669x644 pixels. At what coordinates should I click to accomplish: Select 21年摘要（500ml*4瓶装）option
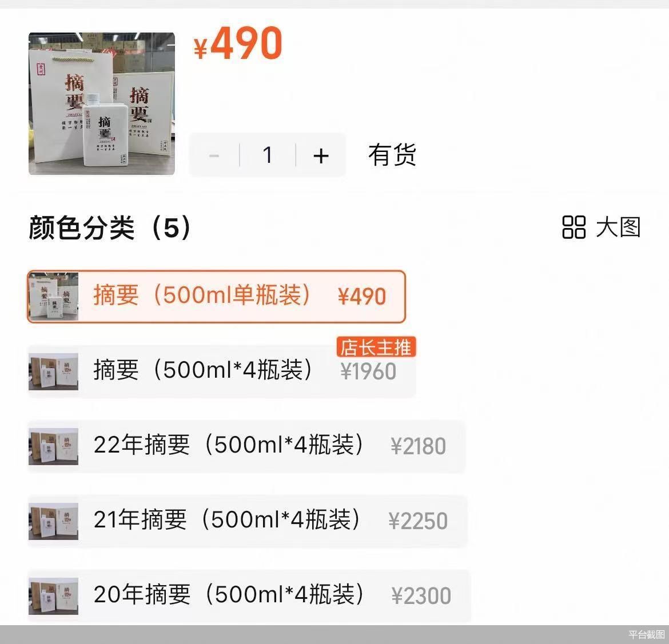(x=248, y=521)
